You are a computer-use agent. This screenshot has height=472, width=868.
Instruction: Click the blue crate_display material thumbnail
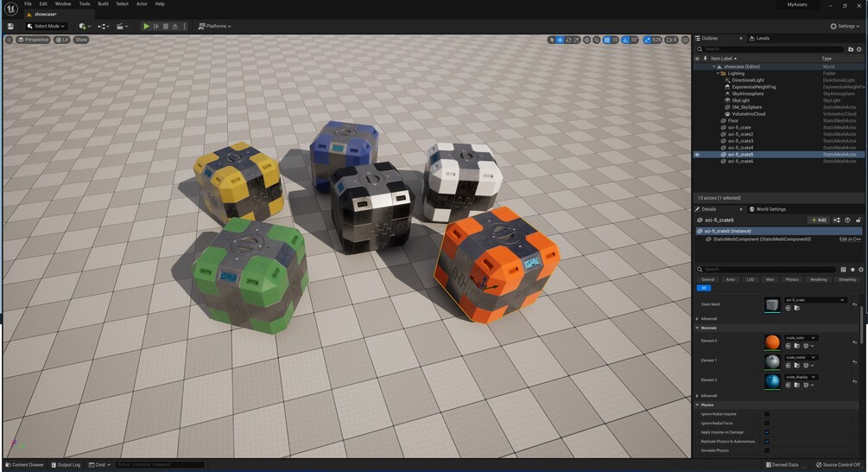click(771, 381)
